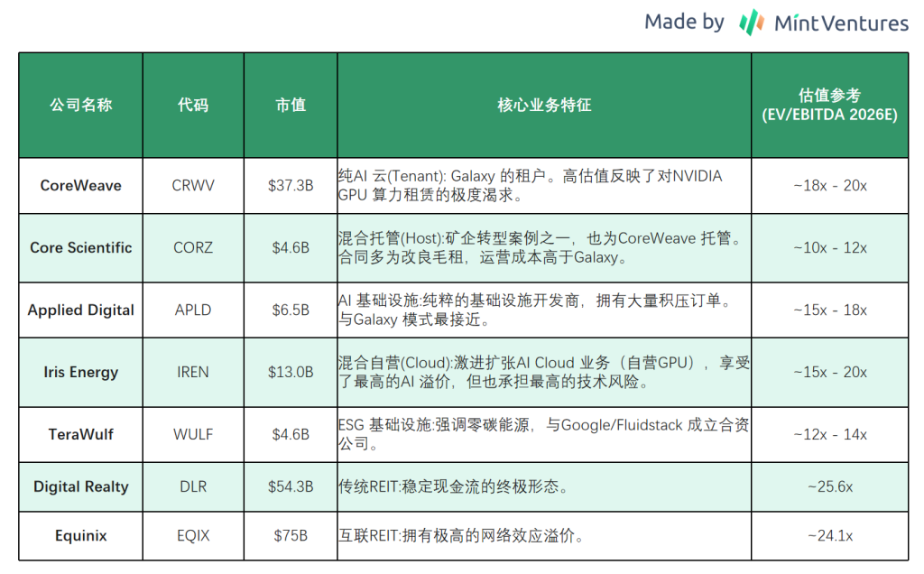Click the Mint Ventures brand name text

pyautogui.click(x=841, y=23)
